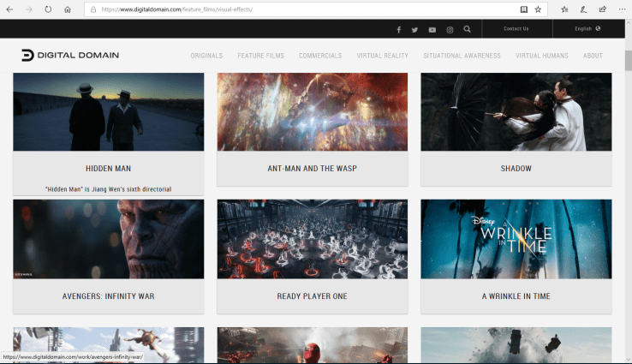Click the YouTube icon in header
632x364 pixels.
[432, 29]
